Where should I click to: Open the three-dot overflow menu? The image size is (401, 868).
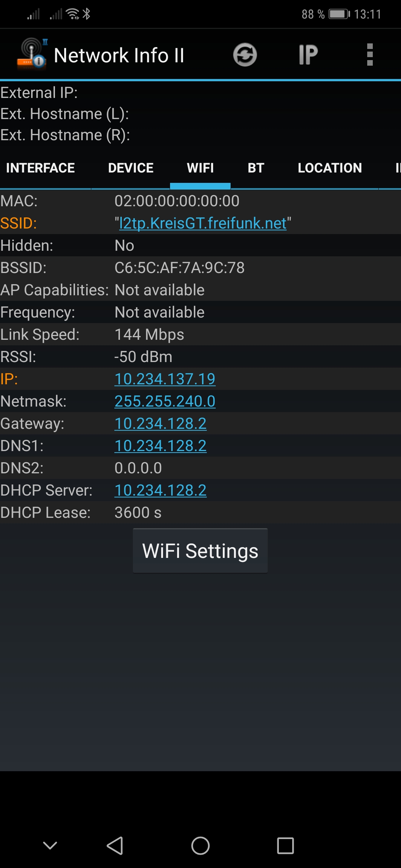370,55
